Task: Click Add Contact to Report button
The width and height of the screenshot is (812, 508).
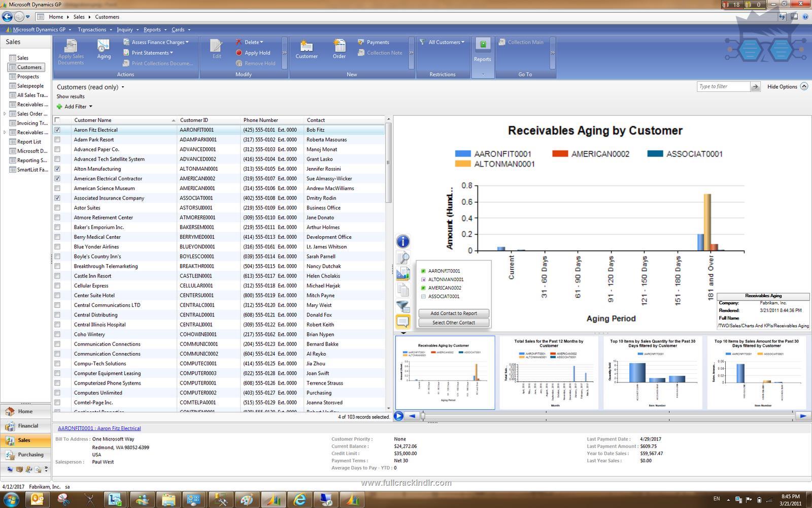Action: pos(454,313)
